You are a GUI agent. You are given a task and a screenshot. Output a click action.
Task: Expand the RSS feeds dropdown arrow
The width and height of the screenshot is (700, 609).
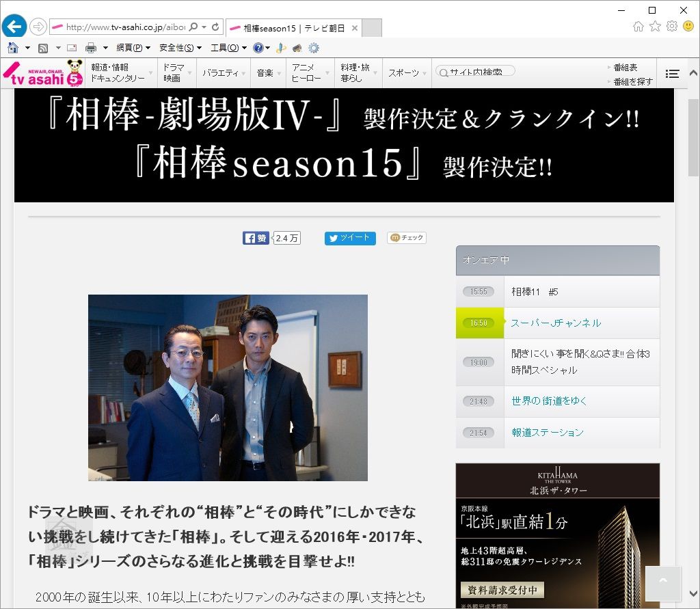(58, 48)
